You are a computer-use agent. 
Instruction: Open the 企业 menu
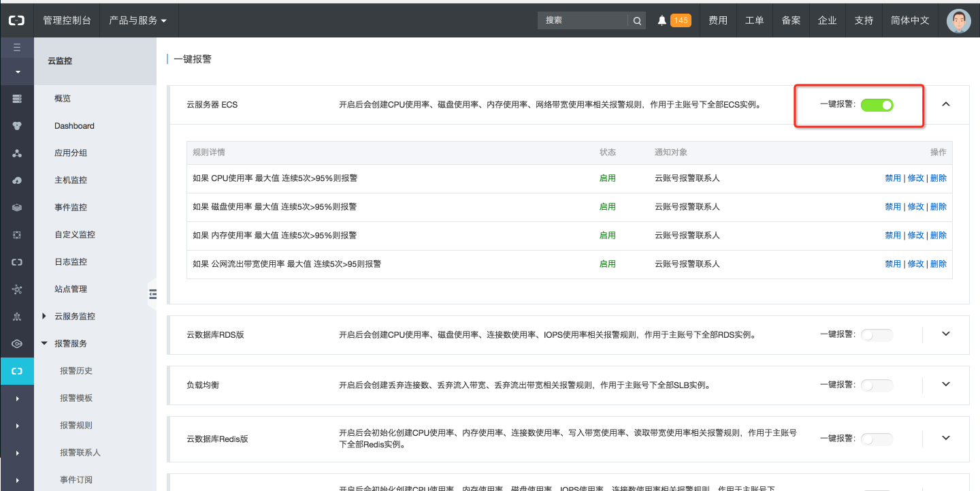point(828,20)
